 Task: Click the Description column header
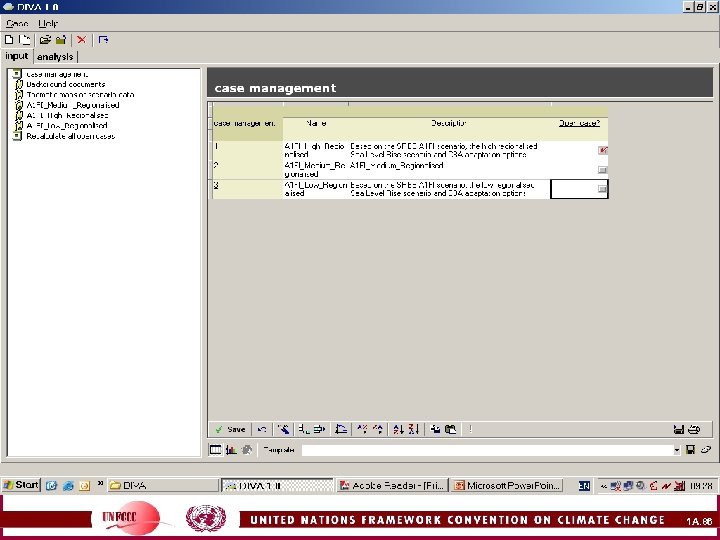(x=449, y=123)
